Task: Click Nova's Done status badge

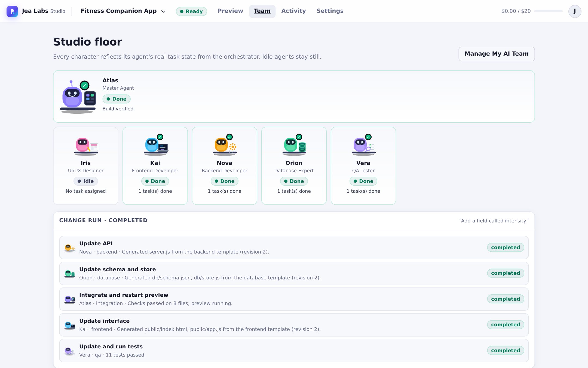Action: pyautogui.click(x=225, y=181)
